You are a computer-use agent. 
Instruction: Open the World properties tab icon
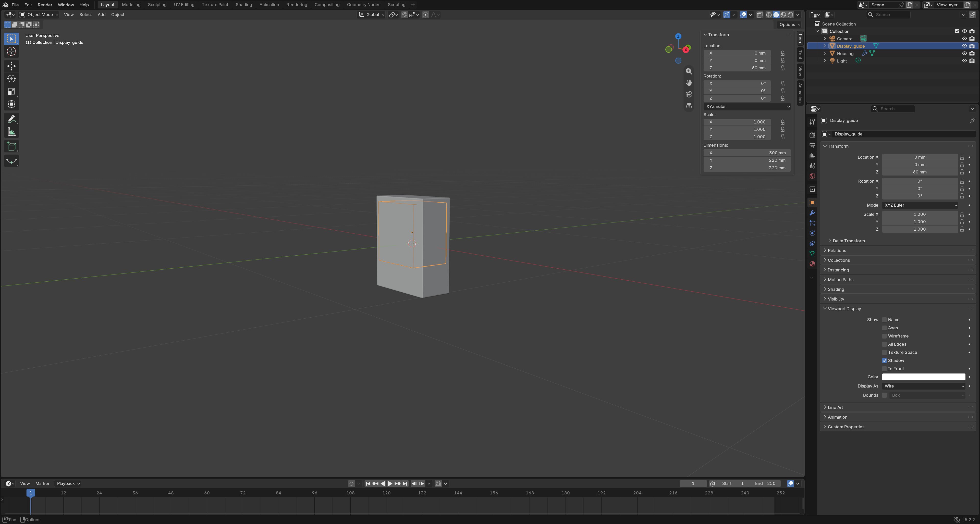click(812, 176)
